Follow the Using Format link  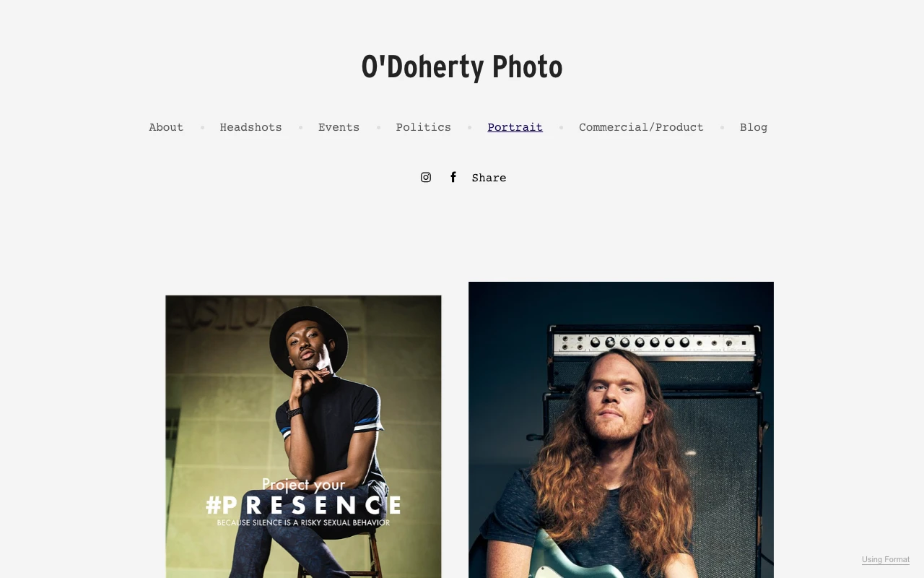pyautogui.click(x=886, y=560)
